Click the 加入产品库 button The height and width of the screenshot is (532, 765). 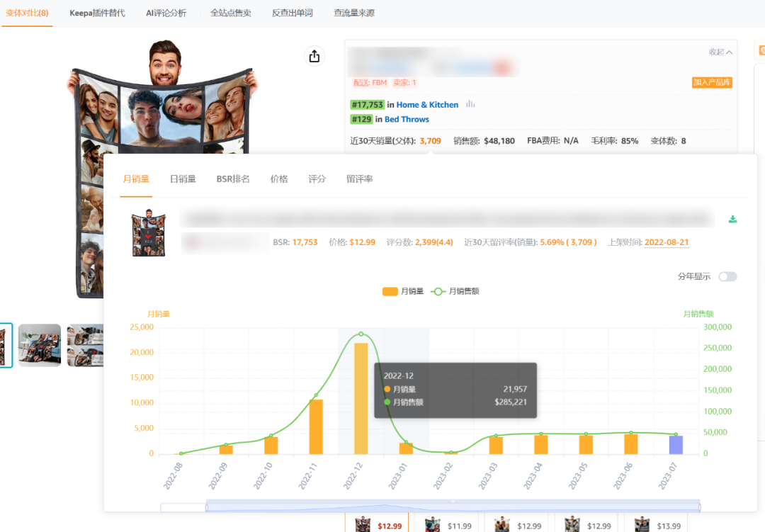(x=712, y=82)
